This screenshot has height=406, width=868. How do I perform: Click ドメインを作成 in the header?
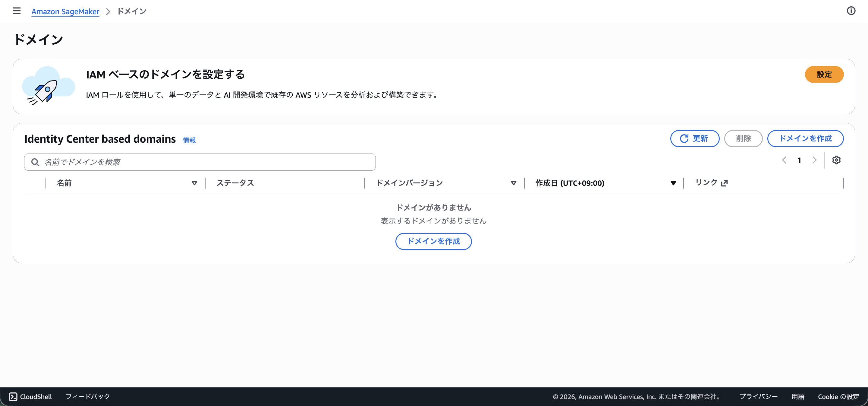pos(805,138)
